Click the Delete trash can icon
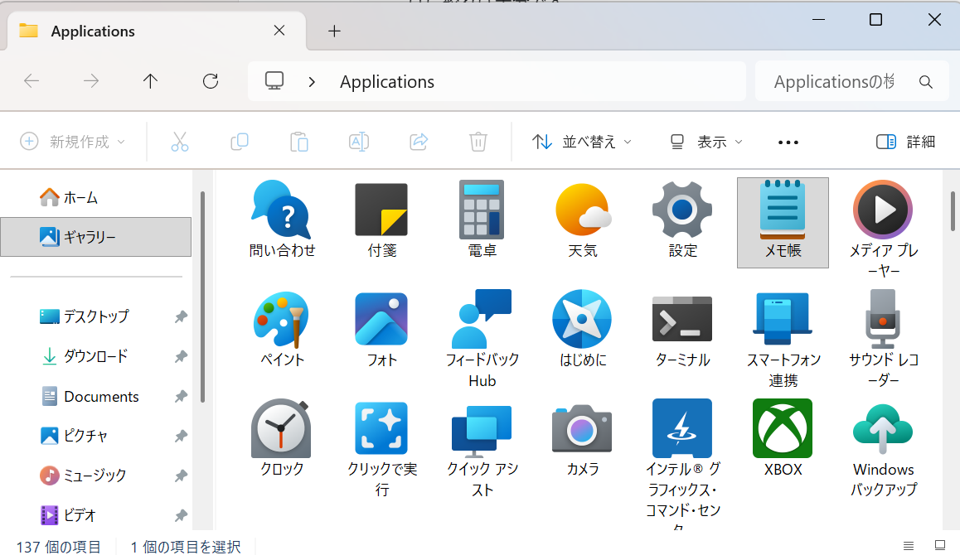Screen dimensions: 960x560 coord(478,142)
